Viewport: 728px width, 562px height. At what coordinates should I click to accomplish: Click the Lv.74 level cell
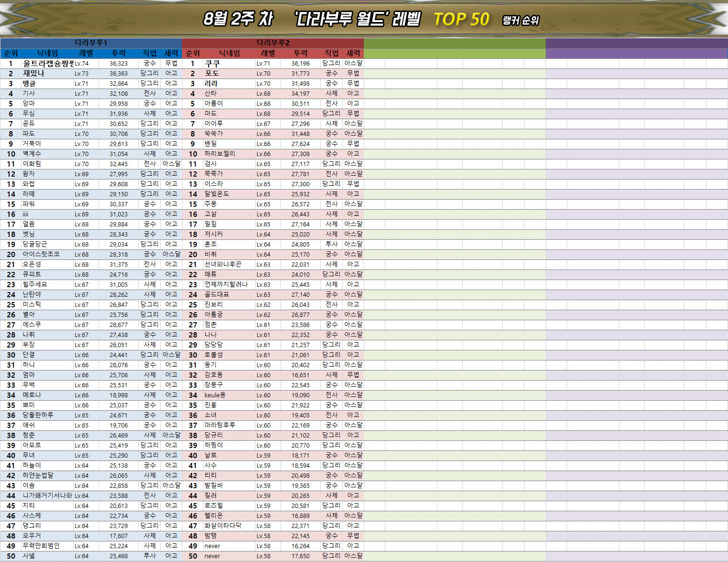coord(81,63)
